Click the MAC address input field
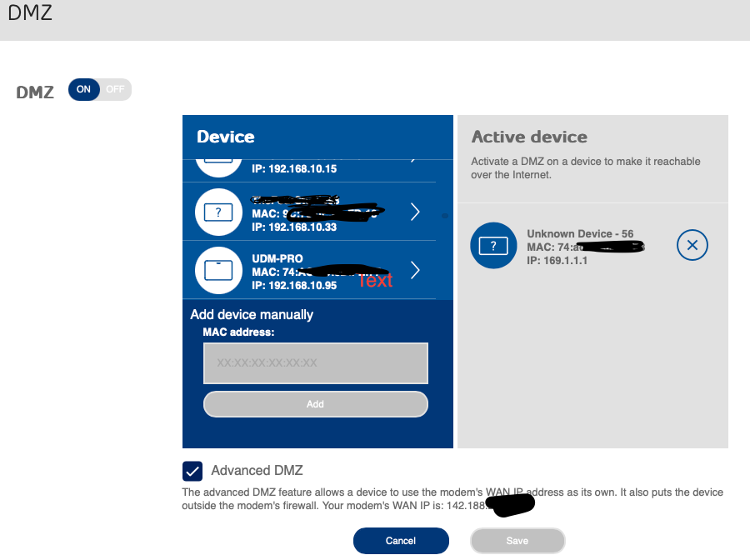The width and height of the screenshot is (750, 560). pyautogui.click(x=315, y=362)
